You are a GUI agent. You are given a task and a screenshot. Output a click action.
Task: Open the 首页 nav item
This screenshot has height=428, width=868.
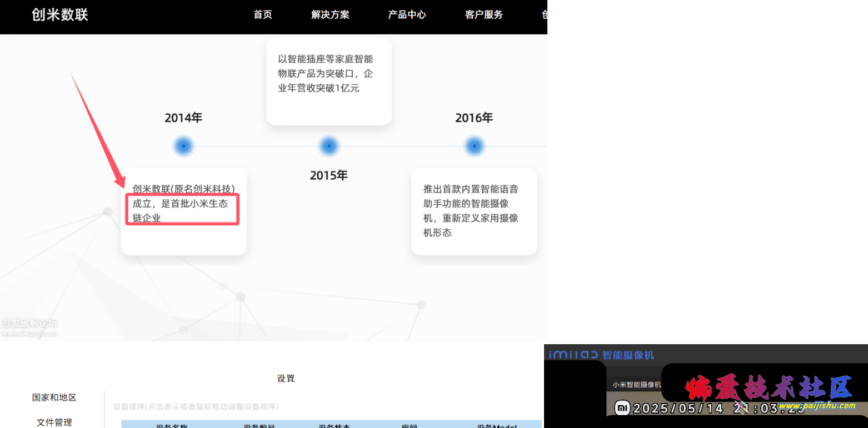pos(263,15)
